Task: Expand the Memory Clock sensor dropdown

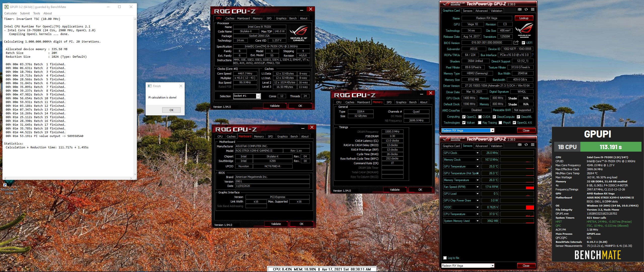Action: point(477,160)
